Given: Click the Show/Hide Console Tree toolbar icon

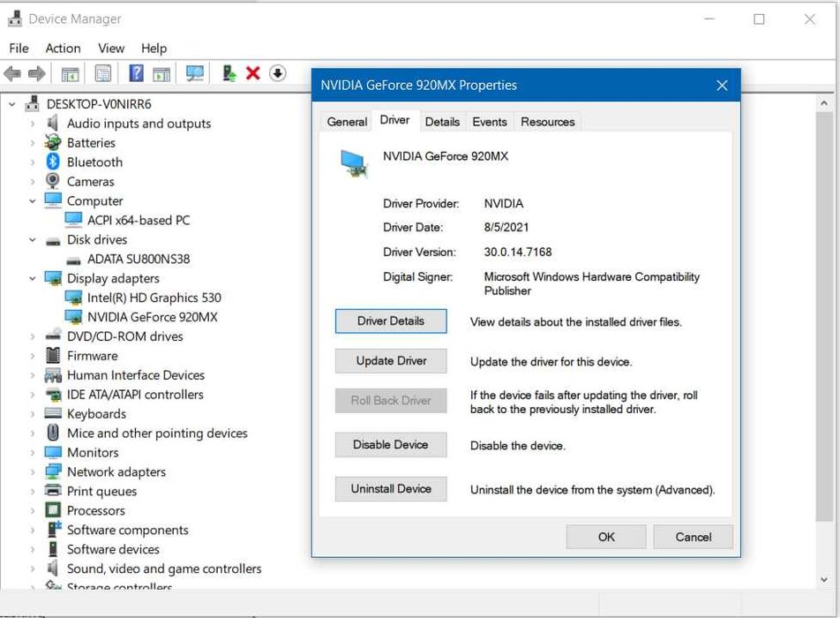Looking at the screenshot, I should [71, 73].
